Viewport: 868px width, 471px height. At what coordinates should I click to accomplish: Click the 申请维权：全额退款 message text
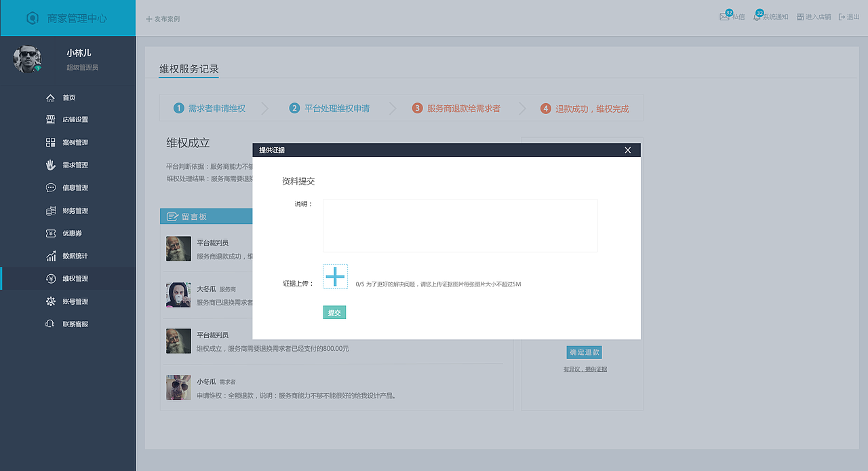tap(296, 396)
